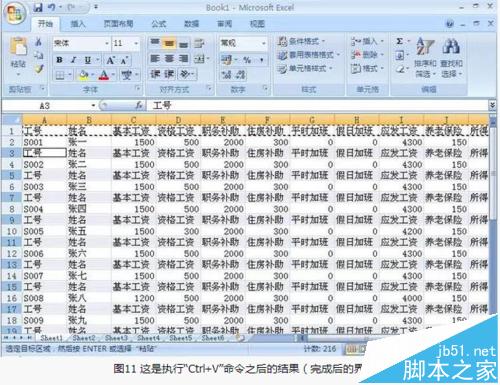Apply underline formatting
Screen dimensions: 500x385
(x=87, y=60)
